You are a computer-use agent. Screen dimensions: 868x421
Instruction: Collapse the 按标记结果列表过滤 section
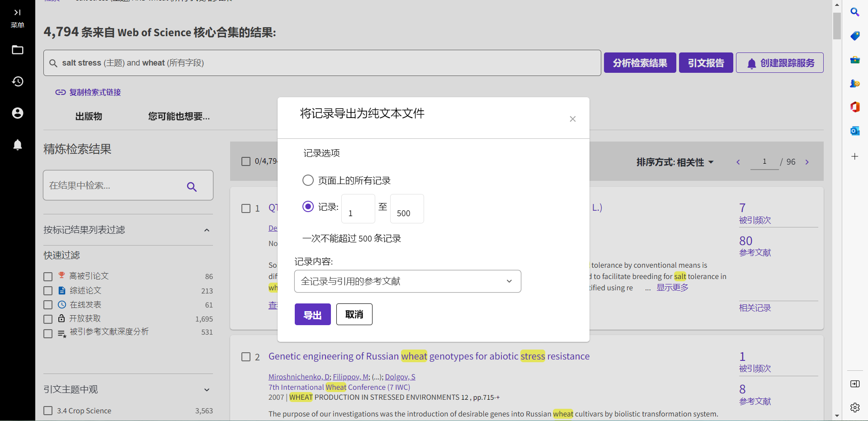207,230
